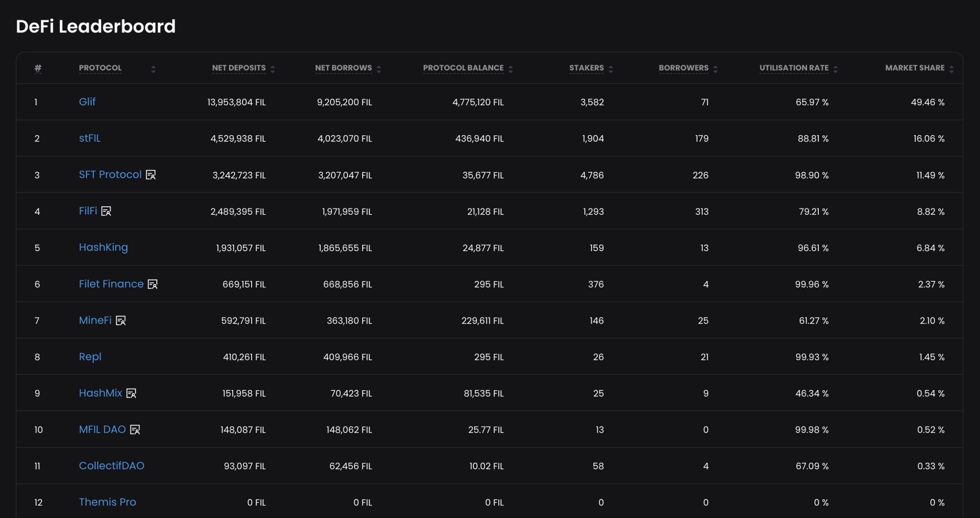Click the badge icon next to HashMix

pos(131,393)
